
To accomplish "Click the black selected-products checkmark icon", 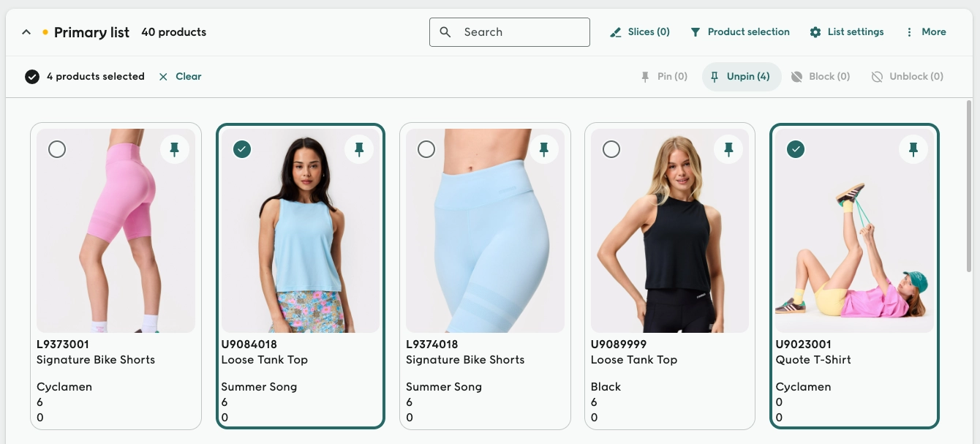I will 32,77.
